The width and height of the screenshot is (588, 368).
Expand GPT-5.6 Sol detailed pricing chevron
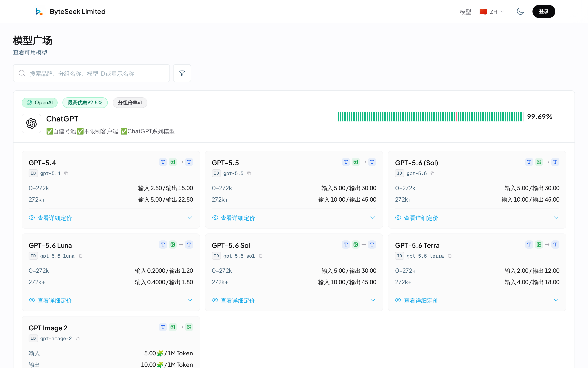pyautogui.click(x=373, y=300)
